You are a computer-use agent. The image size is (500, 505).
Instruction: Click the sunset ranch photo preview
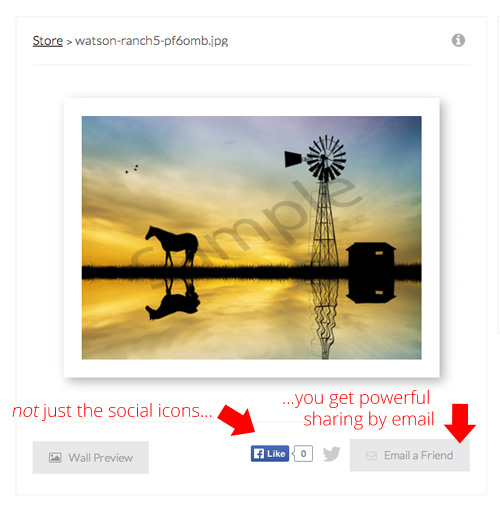(251, 238)
